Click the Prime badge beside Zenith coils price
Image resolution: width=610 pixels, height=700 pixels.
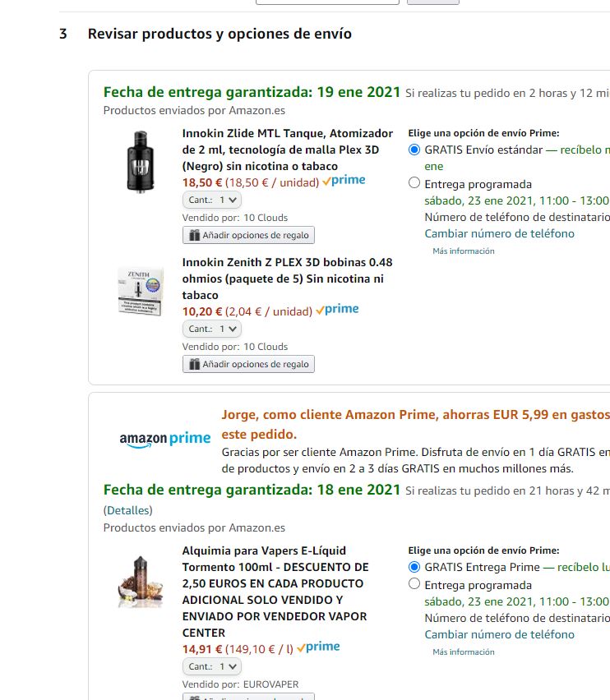pyautogui.click(x=337, y=310)
